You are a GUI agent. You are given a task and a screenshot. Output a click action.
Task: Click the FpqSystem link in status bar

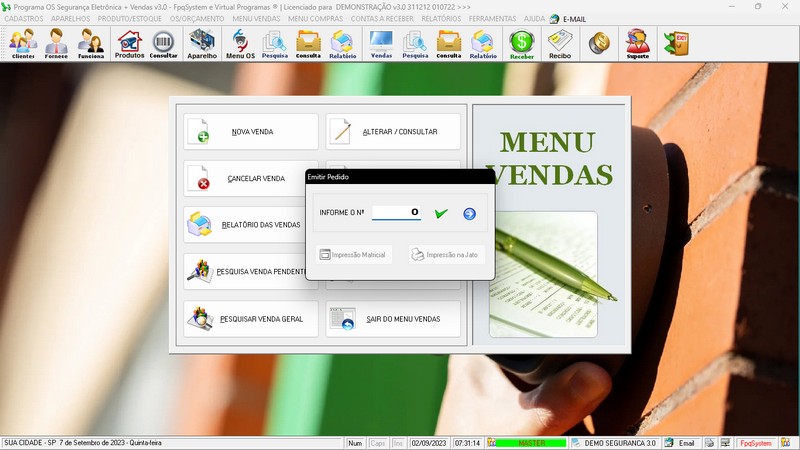(x=756, y=443)
